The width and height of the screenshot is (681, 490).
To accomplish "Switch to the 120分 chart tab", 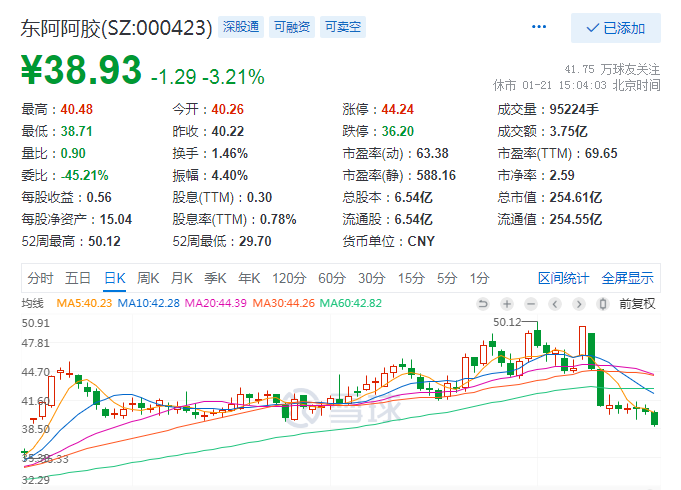I will click(x=289, y=278).
